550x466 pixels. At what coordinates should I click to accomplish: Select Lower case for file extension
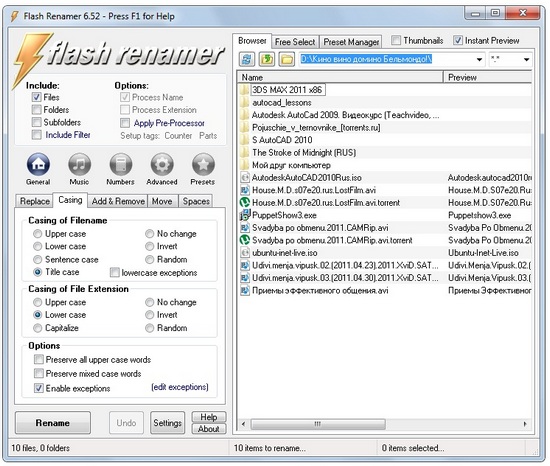tap(38, 315)
